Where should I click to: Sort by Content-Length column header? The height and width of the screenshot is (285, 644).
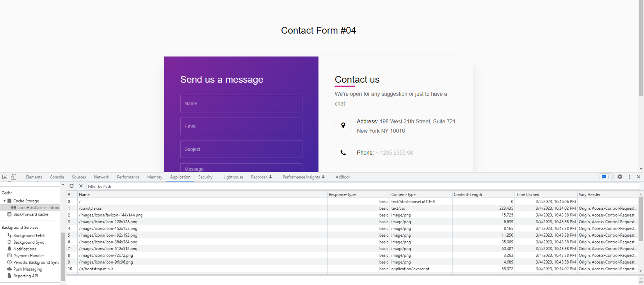pyautogui.click(x=483, y=194)
